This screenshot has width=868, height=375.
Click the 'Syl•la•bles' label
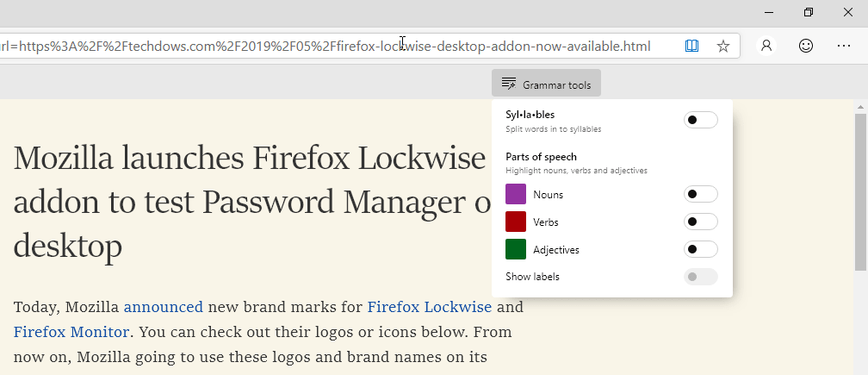tap(530, 115)
